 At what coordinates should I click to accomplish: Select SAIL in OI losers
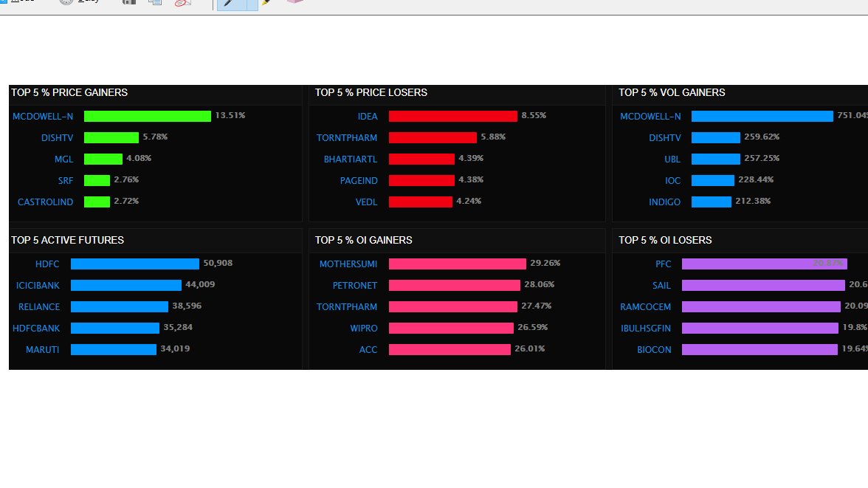[x=661, y=286]
